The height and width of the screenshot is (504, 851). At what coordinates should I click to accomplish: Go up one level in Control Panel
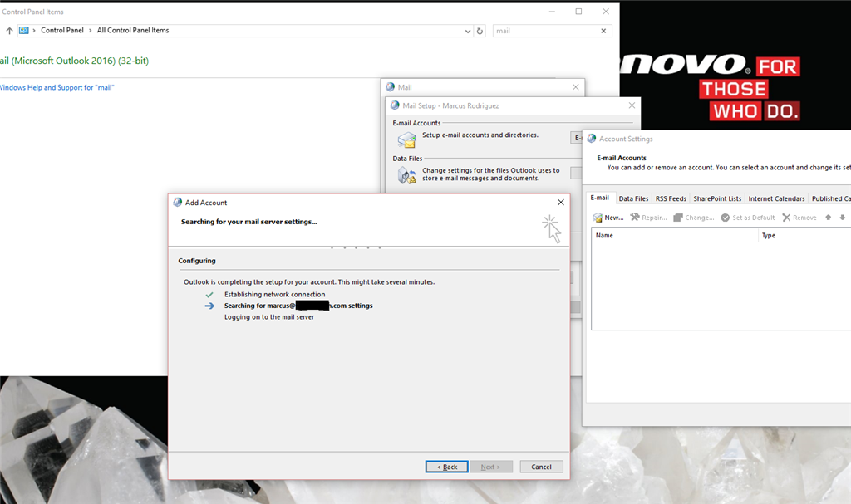9,31
